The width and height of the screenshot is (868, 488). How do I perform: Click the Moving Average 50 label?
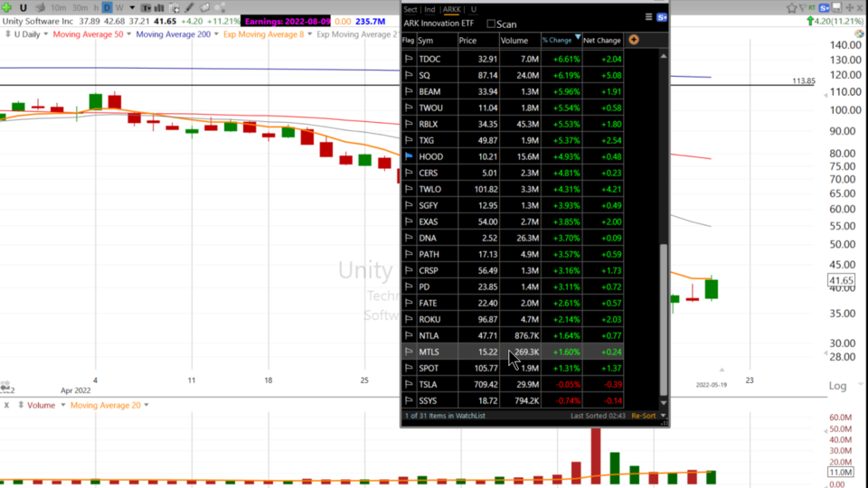pyautogui.click(x=88, y=34)
